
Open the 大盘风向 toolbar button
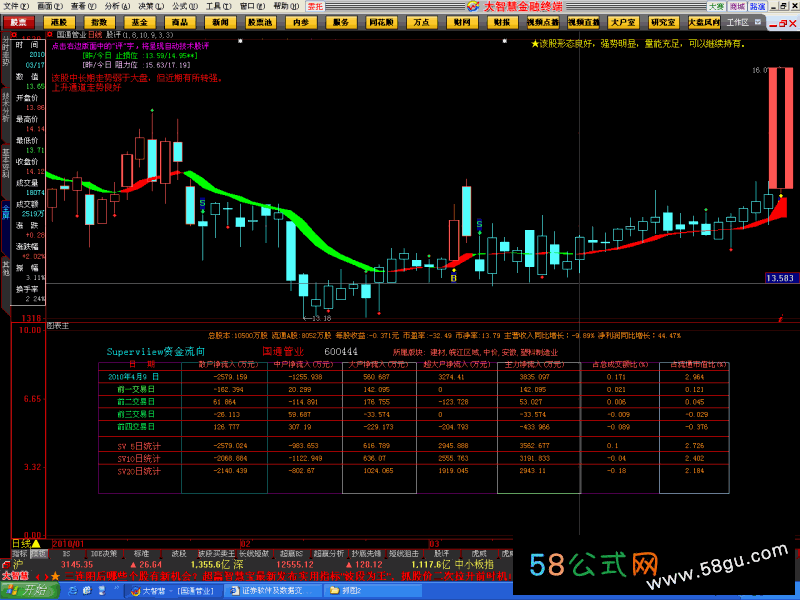coord(704,22)
